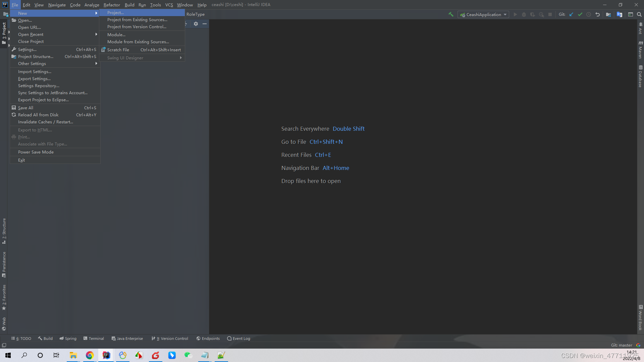Open the Persistence side tab
Screen dimensions: 644x362
[4, 264]
